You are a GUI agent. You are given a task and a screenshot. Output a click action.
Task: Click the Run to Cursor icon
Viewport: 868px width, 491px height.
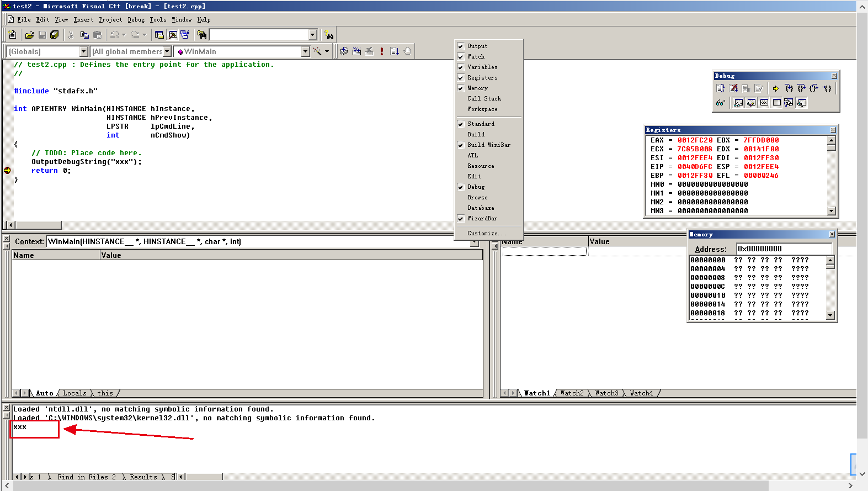pyautogui.click(x=827, y=88)
